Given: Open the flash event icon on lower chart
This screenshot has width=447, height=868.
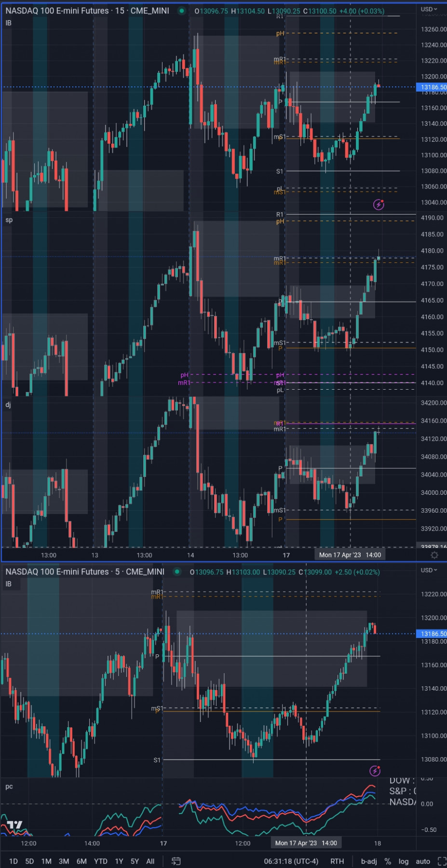Looking at the screenshot, I should [x=375, y=771].
